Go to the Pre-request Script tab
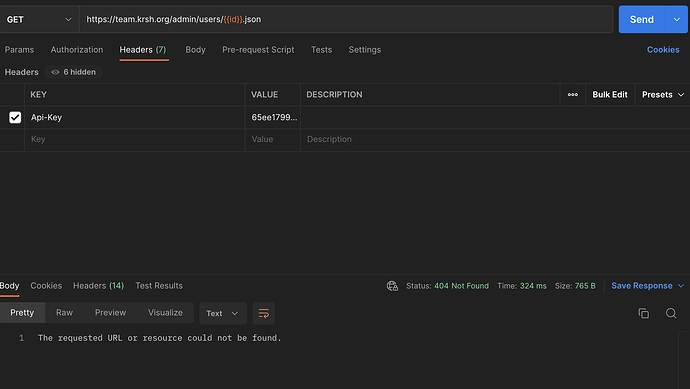This screenshot has height=389, width=690. tap(258, 50)
